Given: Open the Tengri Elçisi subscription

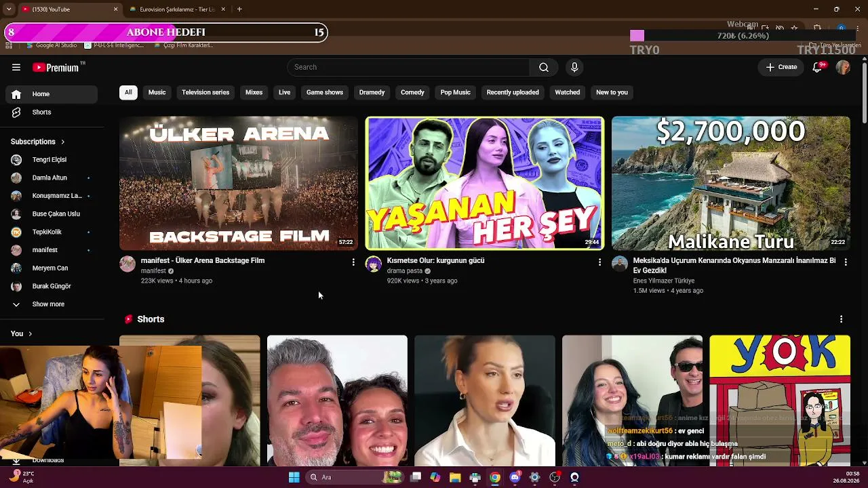Looking at the screenshot, I should [x=52, y=160].
